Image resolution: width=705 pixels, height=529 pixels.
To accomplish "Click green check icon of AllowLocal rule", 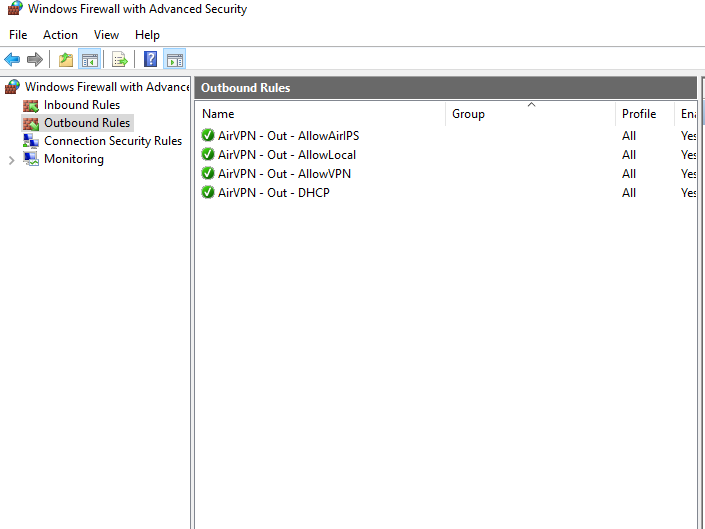I will click(x=208, y=154).
